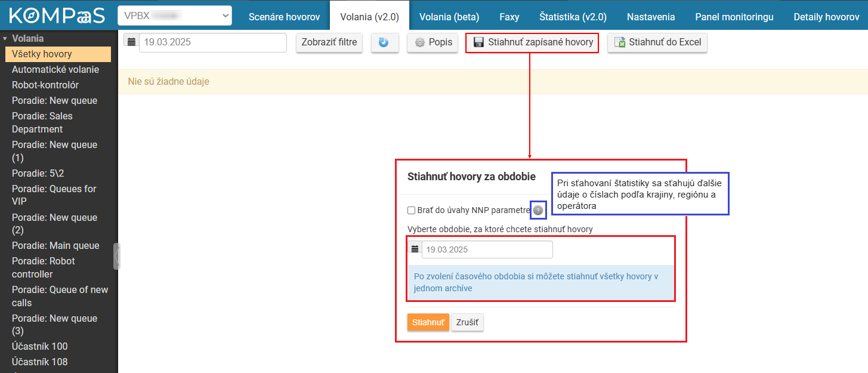Click the 'Stiahnuť hovory za obdobie' heading
The height and width of the screenshot is (373, 868).
471,177
